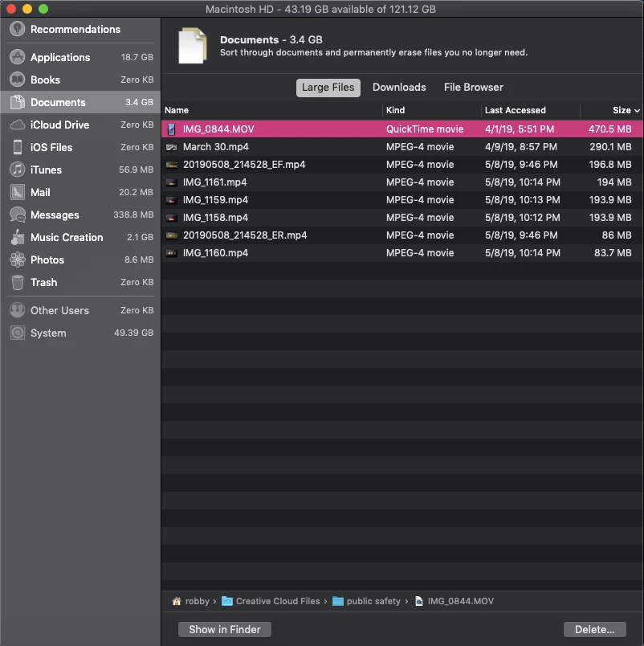Click the 470.5 MB size value
The height and width of the screenshot is (646, 644).
coord(609,129)
